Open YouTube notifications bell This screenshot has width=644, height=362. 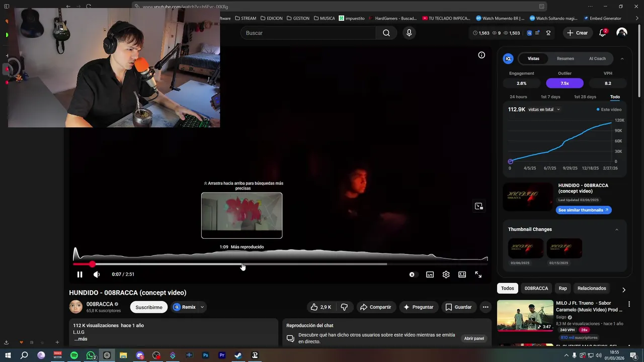(x=602, y=33)
